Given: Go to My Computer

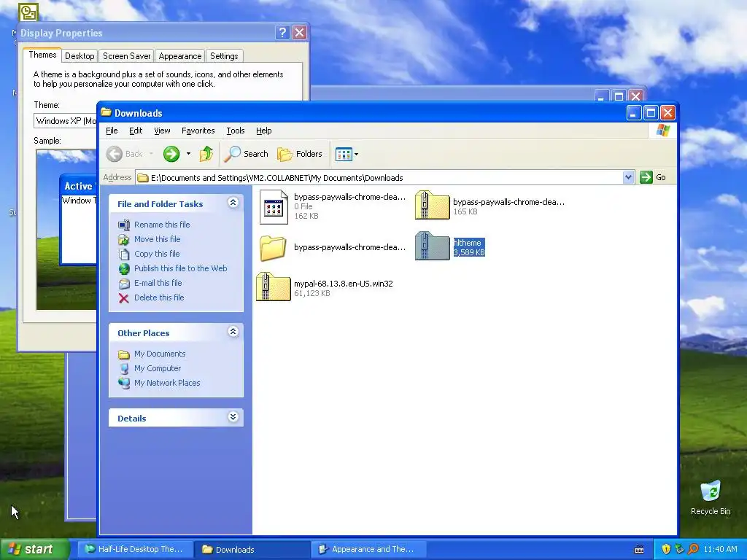Looking at the screenshot, I should click(158, 368).
